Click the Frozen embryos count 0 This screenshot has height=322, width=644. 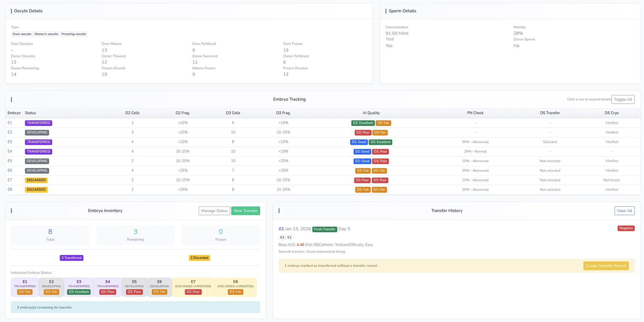221,232
